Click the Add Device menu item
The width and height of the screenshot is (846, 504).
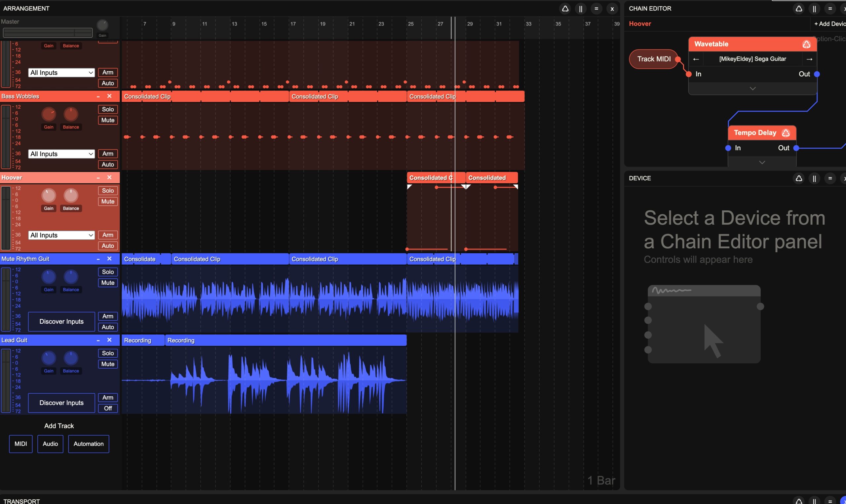coord(829,24)
